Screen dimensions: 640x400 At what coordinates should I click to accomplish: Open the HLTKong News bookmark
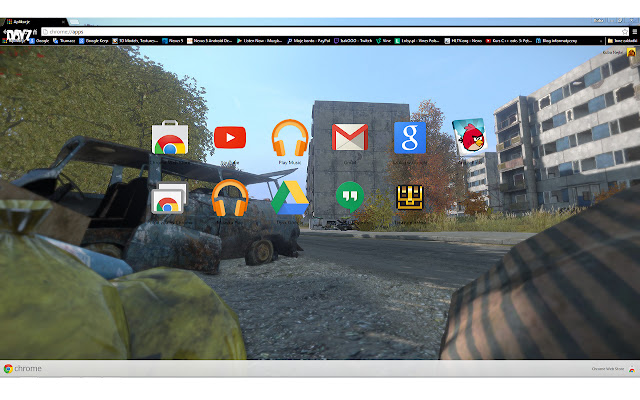463,41
